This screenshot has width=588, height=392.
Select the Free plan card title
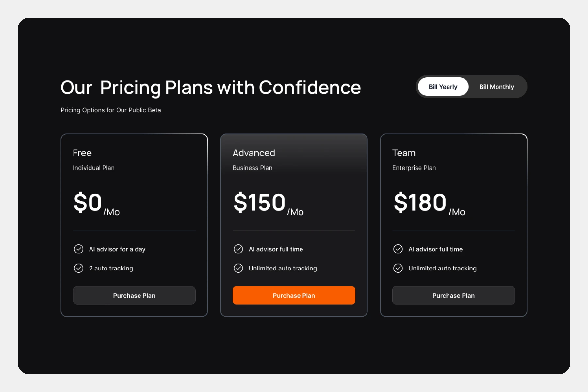82,153
